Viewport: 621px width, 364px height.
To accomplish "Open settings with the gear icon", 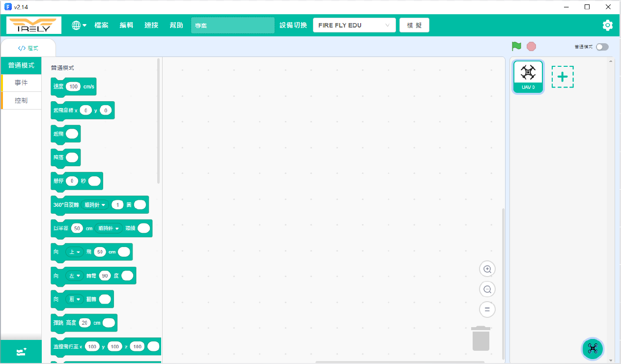I will (x=608, y=26).
